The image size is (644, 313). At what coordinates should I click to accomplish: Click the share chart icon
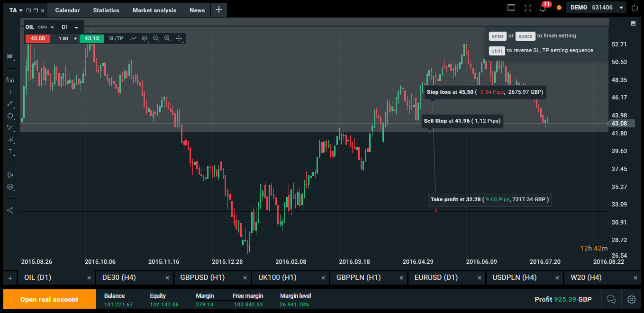(x=10, y=210)
